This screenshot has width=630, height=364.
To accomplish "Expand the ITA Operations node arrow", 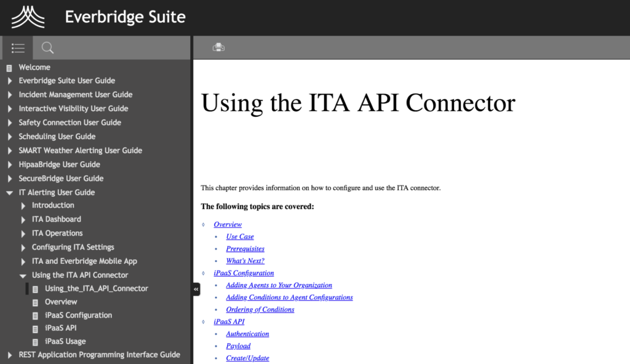I will 23,234.
